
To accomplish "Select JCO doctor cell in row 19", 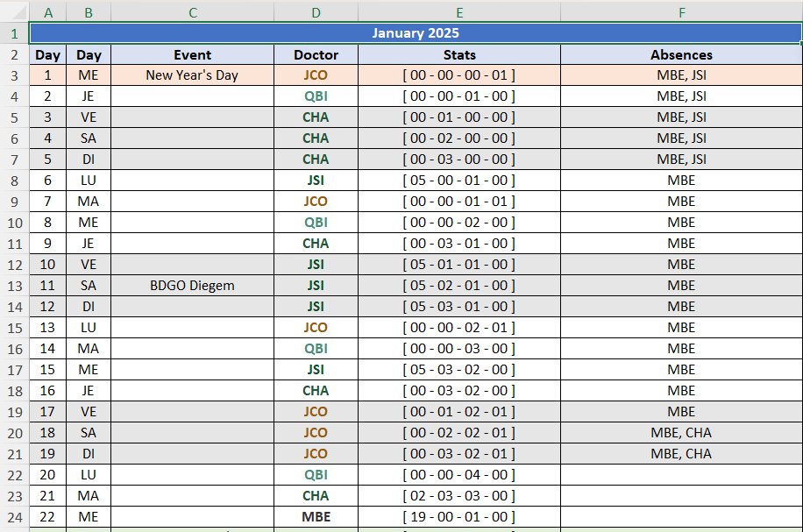I will point(316,412).
